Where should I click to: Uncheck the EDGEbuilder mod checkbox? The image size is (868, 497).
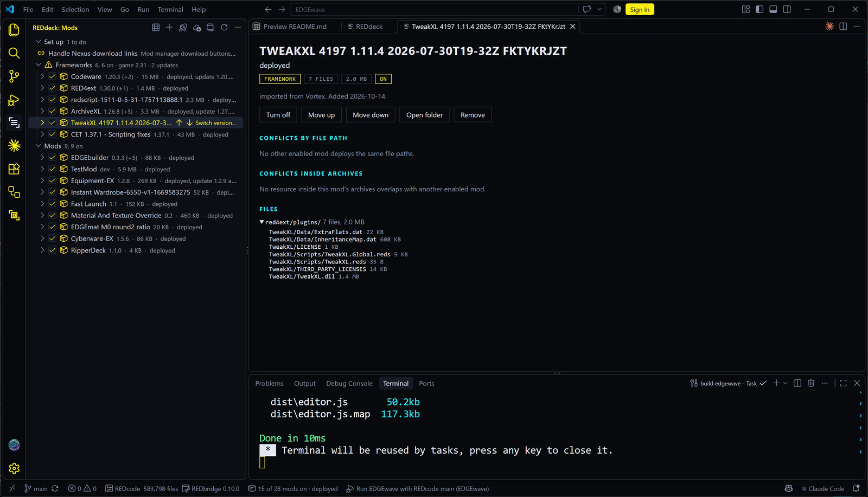(53, 157)
